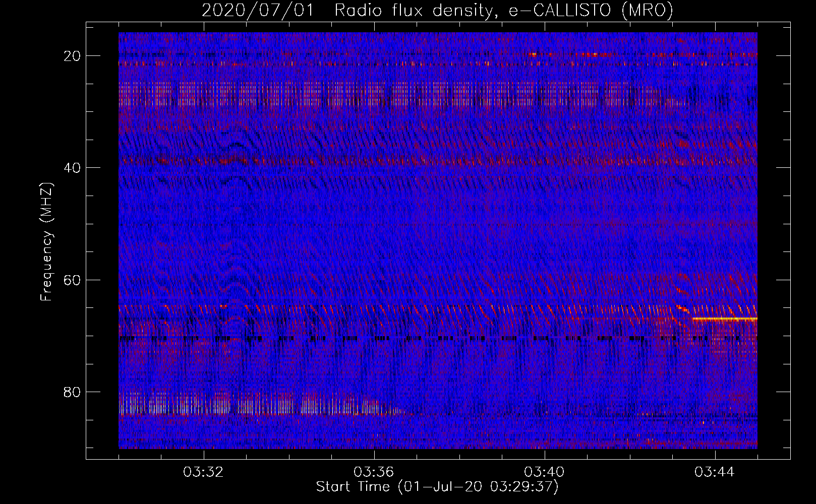Click the 60 MHz frequency tick label

point(73,280)
